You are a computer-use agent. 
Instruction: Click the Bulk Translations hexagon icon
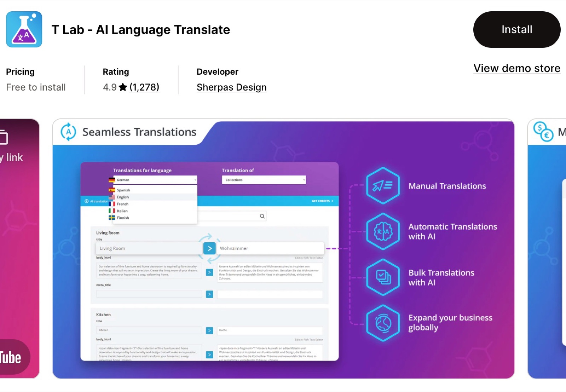[383, 277]
